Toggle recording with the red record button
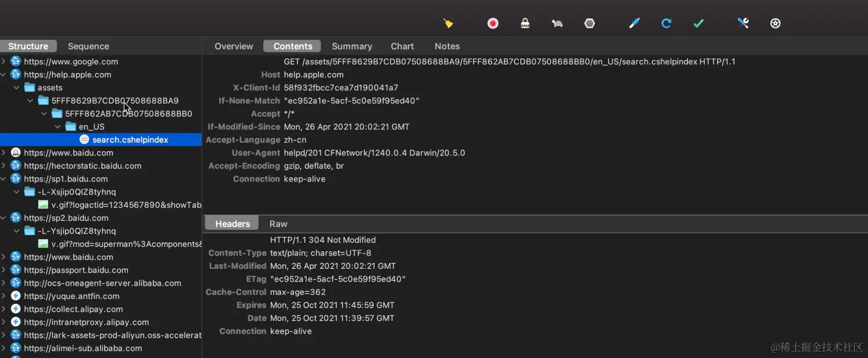The width and height of the screenshot is (868, 358). [492, 23]
